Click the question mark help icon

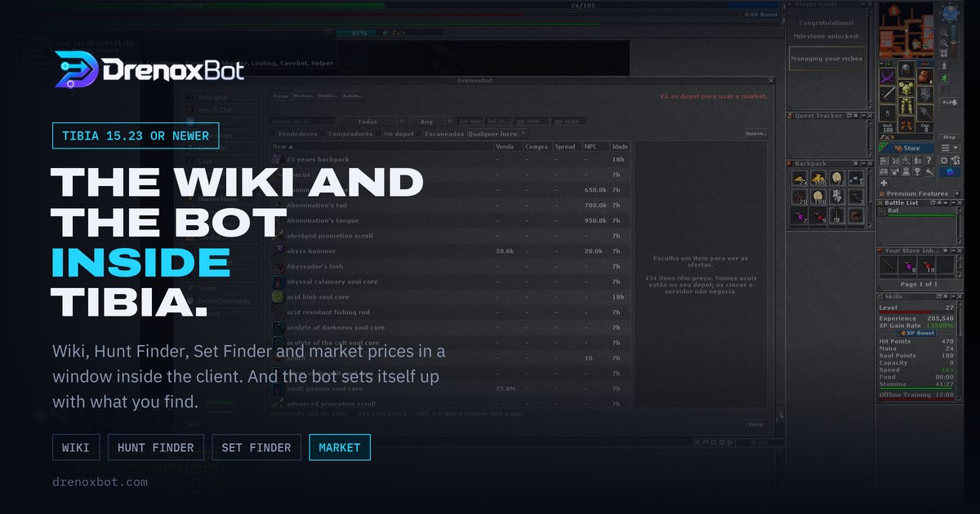(929, 161)
